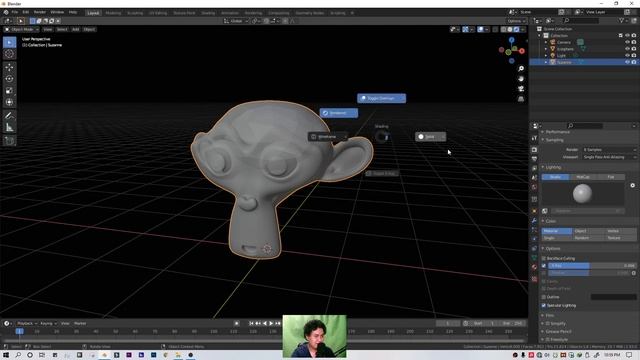Select MatCap lighting button
The width and height of the screenshot is (640, 360).
click(x=583, y=177)
